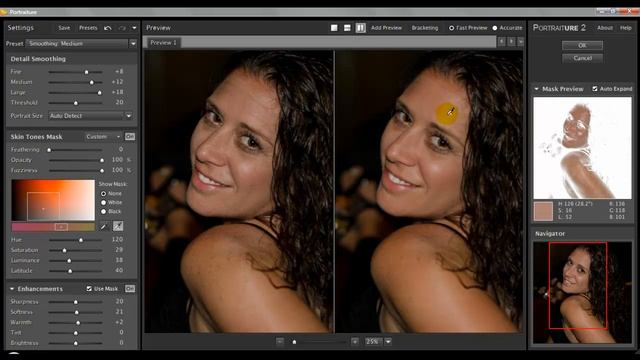The height and width of the screenshot is (360, 640).
Task: Click the Saturation slider
Action: point(76,250)
